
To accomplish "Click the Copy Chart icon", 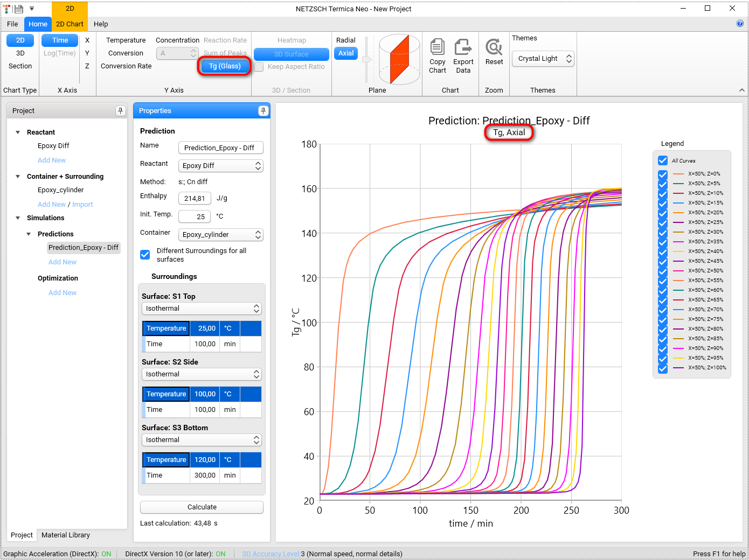I will pyautogui.click(x=437, y=47).
